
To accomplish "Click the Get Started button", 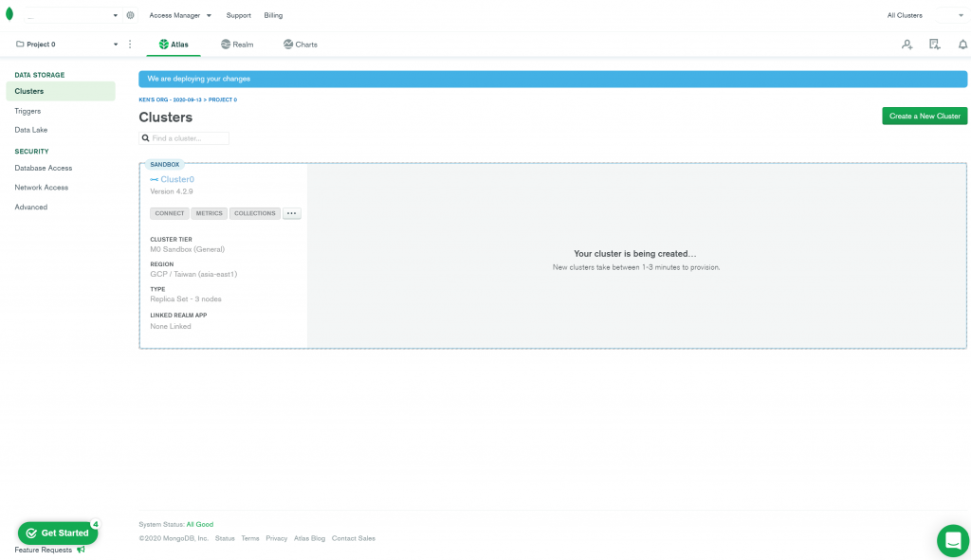I will [x=58, y=533].
